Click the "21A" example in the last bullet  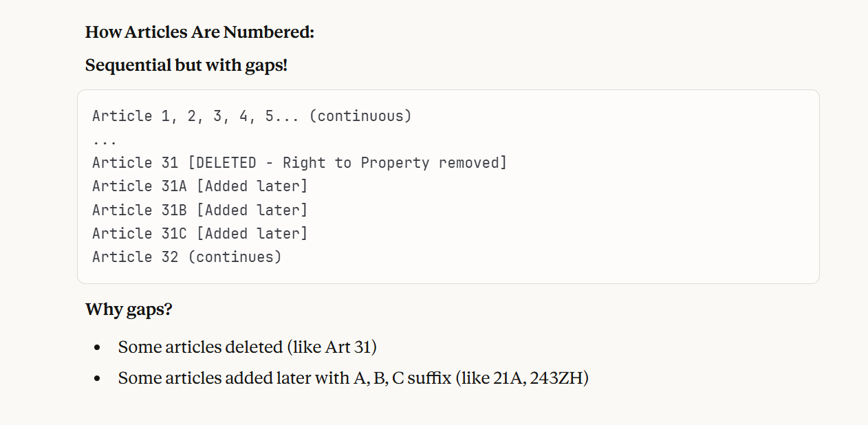(x=508, y=378)
